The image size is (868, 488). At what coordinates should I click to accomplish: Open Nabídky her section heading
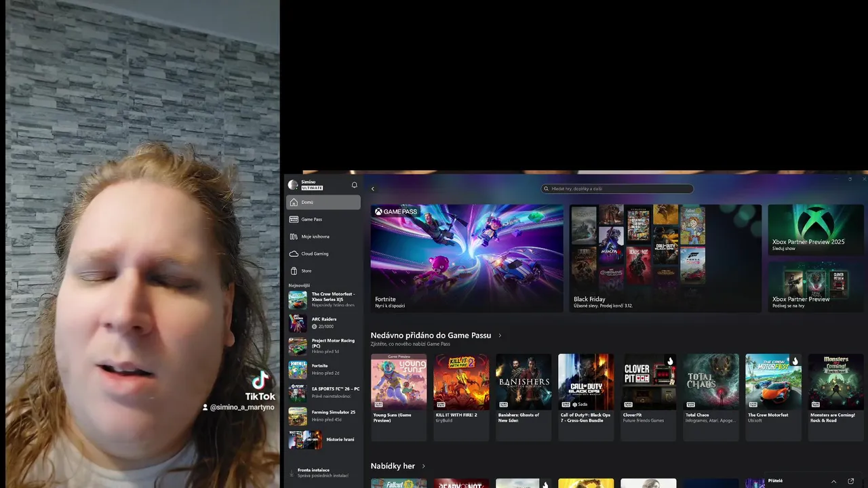pyautogui.click(x=393, y=466)
